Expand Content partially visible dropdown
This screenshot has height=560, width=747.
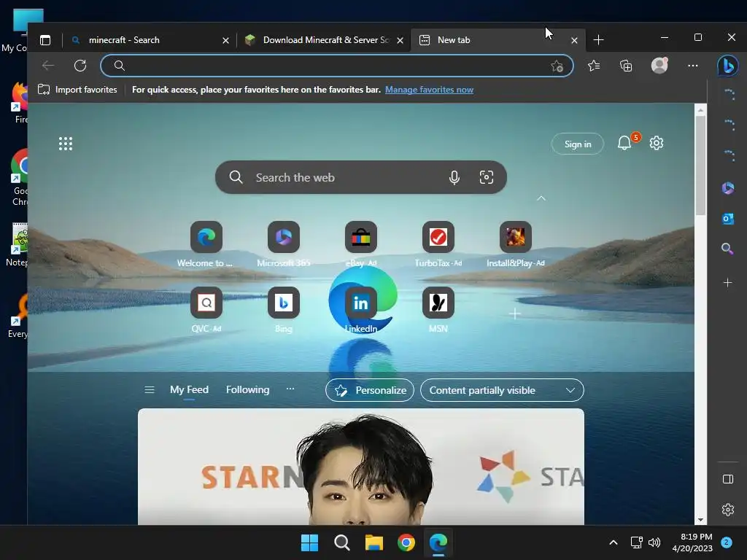(x=502, y=391)
